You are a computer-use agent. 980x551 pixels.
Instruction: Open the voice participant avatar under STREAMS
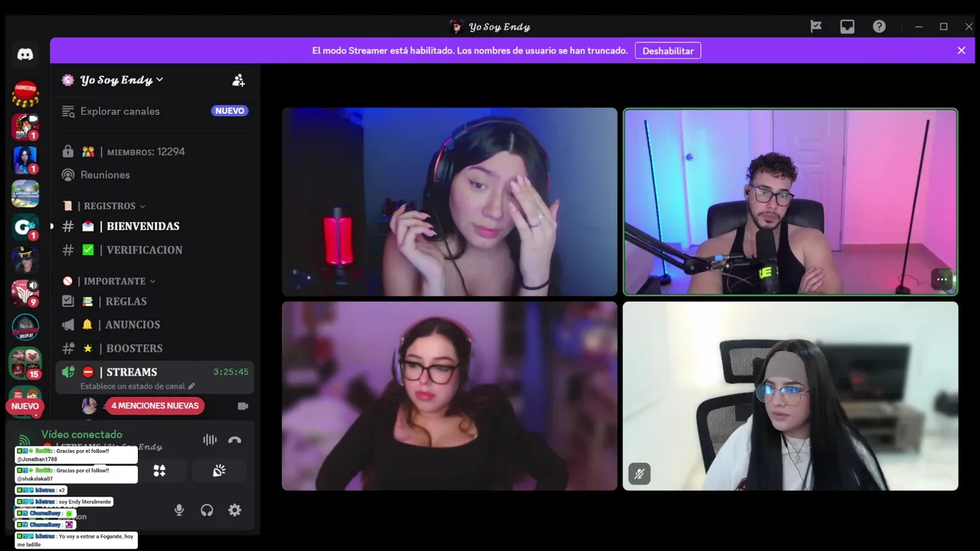coord(90,406)
